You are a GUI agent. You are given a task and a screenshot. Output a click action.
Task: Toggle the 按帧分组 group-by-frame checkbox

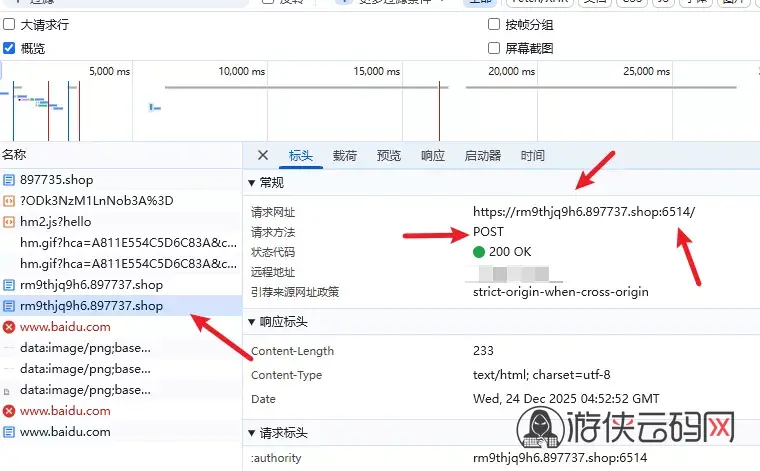click(x=494, y=25)
